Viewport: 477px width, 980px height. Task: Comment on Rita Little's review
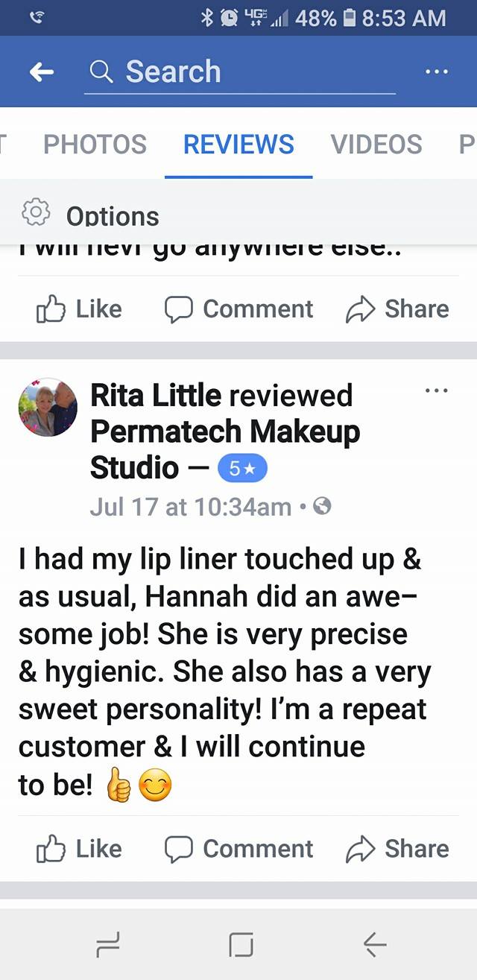point(238,849)
